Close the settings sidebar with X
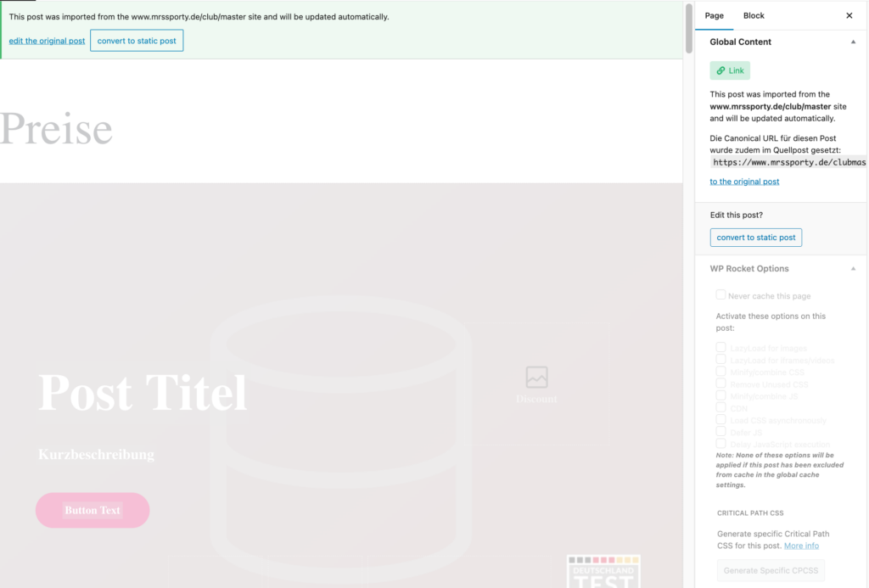869x588 pixels. tap(849, 15)
